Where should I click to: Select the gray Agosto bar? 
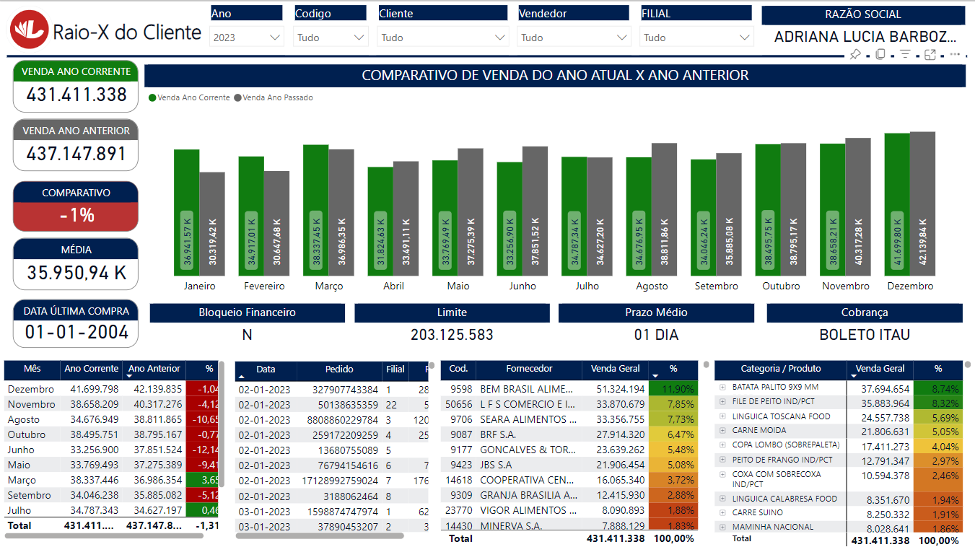click(x=664, y=209)
